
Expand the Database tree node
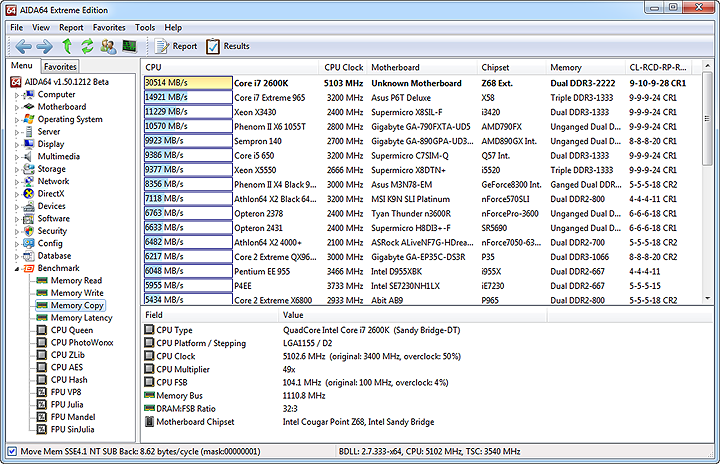click(x=17, y=256)
